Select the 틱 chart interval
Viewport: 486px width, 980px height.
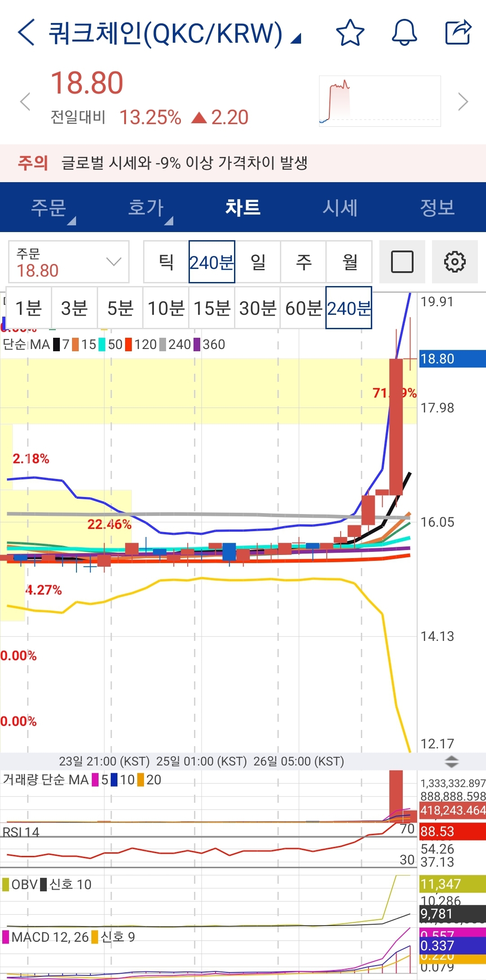166,262
